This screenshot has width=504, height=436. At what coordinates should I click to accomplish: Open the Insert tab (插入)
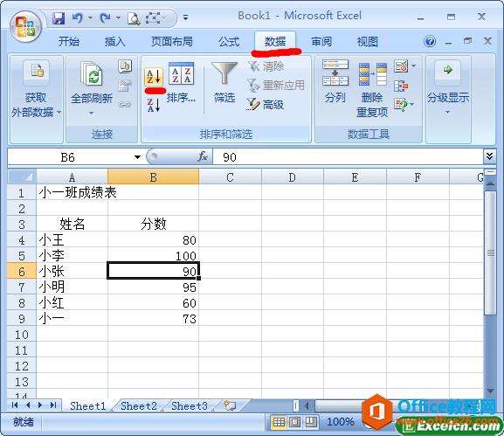click(x=114, y=41)
